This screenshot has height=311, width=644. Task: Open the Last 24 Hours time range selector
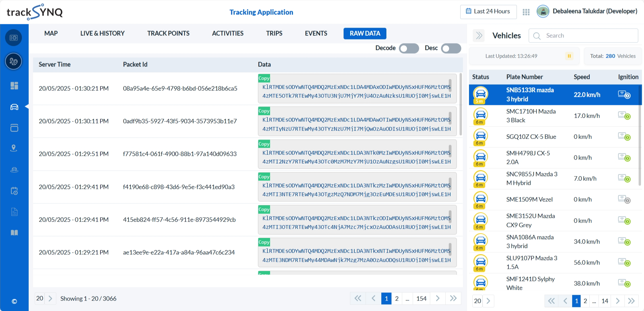[x=488, y=11]
